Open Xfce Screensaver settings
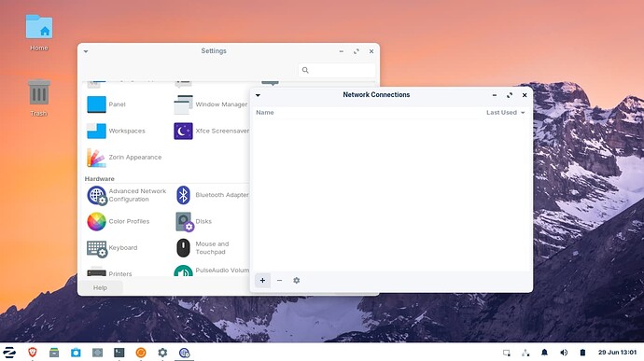 coord(211,131)
